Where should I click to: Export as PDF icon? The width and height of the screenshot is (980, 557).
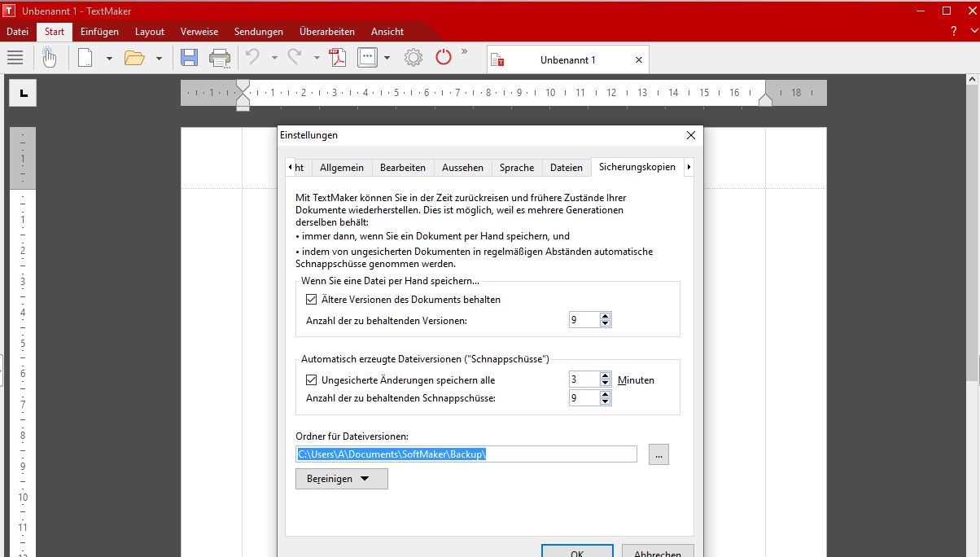pyautogui.click(x=338, y=58)
